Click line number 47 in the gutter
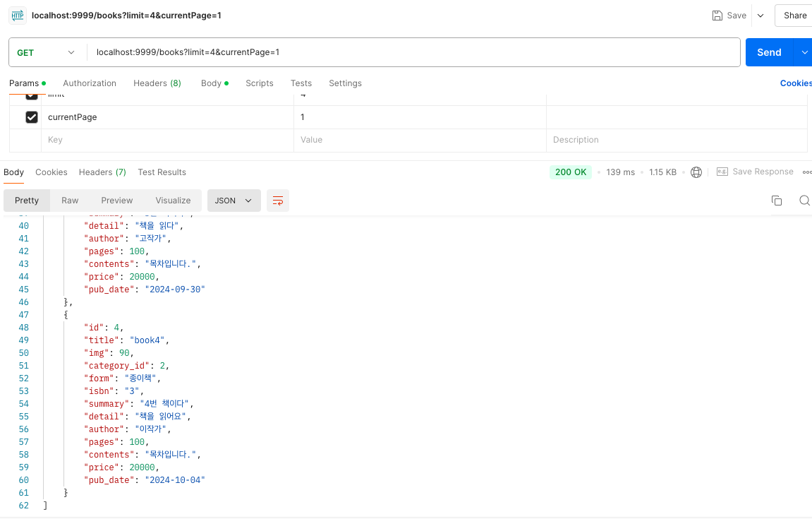Screen dimensions: 812x519 (x=24, y=315)
